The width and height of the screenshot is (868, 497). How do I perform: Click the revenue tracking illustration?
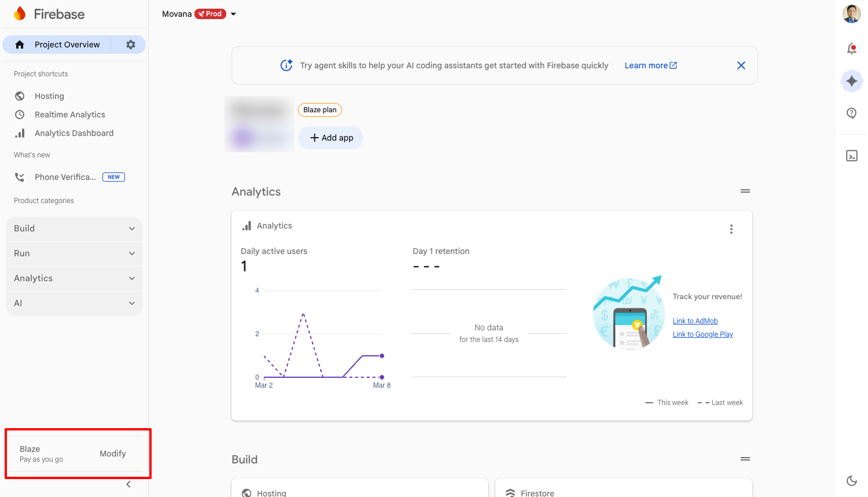pos(628,313)
